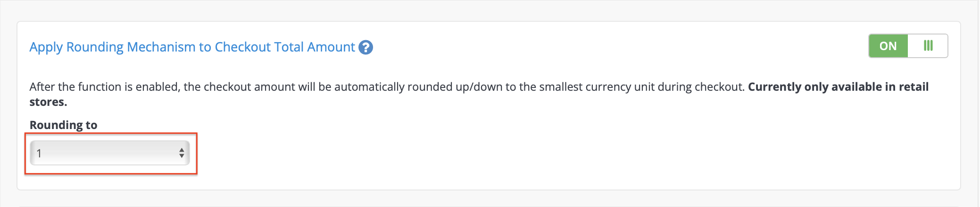This screenshot has height=207, width=980.
Task: Click the green ON label of the switch
Action: coord(888,46)
